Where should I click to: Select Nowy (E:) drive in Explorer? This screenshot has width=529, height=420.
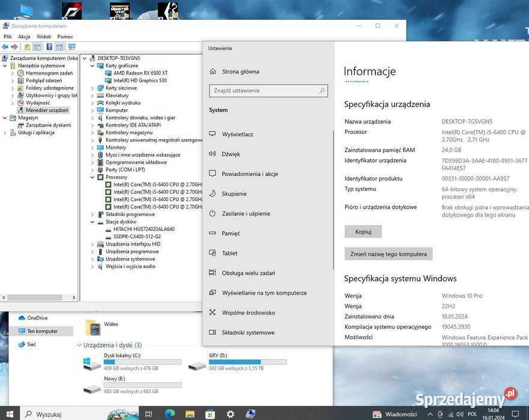click(x=132, y=385)
